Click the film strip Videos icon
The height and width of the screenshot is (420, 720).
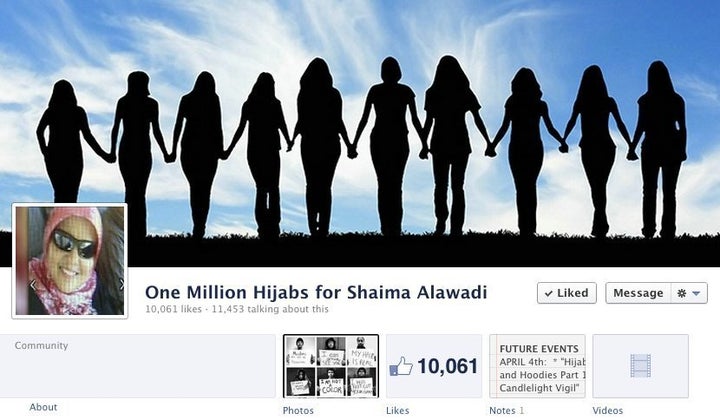pyautogui.click(x=640, y=366)
